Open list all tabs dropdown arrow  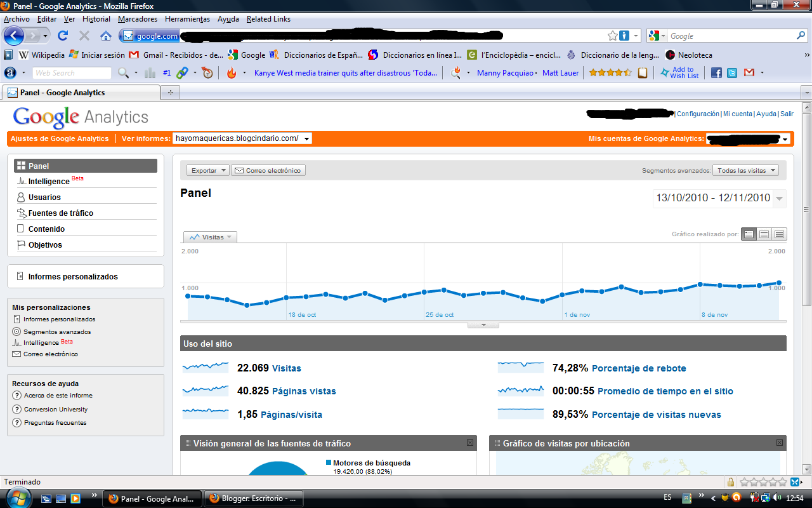[806, 93]
